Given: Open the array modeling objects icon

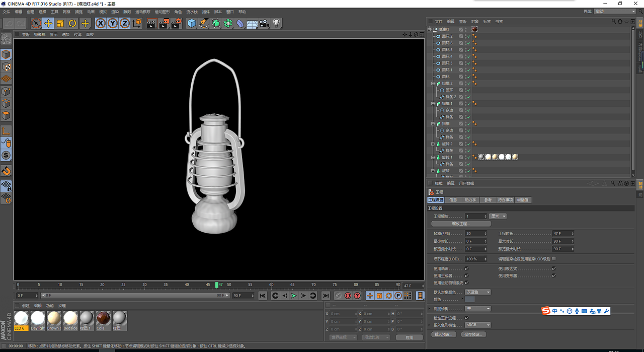Looking at the screenshot, I should [x=228, y=23].
